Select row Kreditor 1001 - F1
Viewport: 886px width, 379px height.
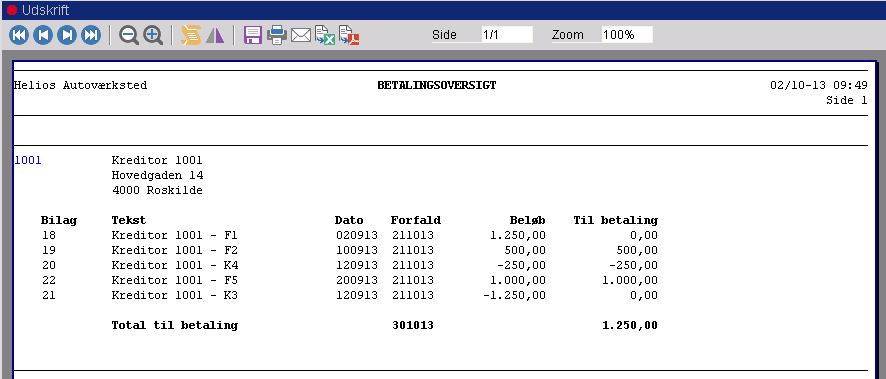(x=349, y=236)
